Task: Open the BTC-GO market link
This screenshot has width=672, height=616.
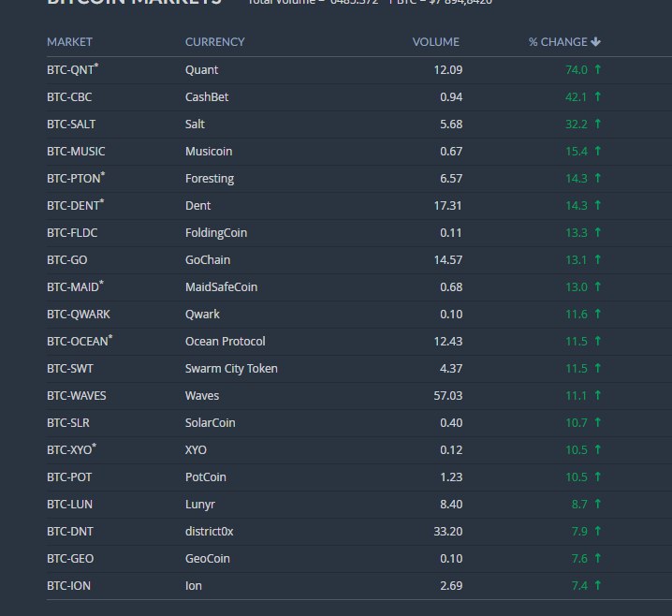Action: (x=66, y=259)
